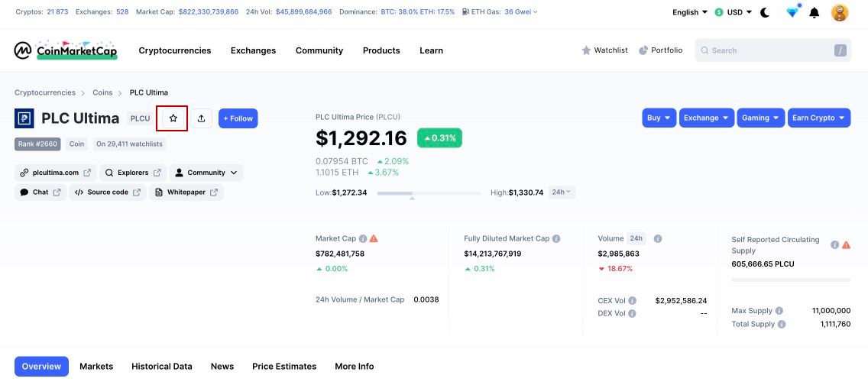This screenshot has height=385, width=868.
Task: Open user profile avatar
Action: [x=840, y=12]
